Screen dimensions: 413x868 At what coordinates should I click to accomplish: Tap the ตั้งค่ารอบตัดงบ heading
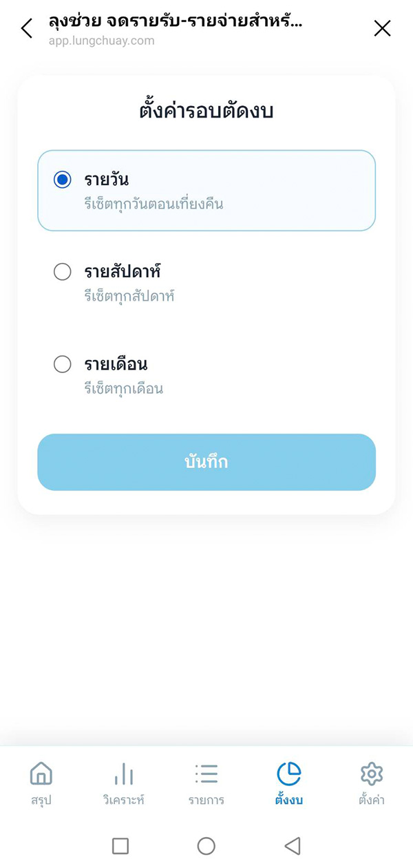(206, 110)
